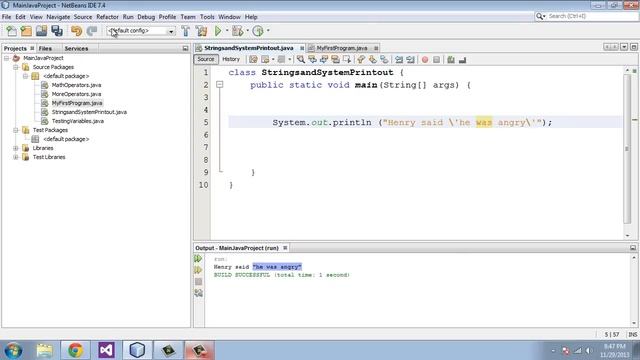The height and width of the screenshot is (360, 640).
Task: Select MoreOperators.java in Projects tree
Action: tap(76, 94)
